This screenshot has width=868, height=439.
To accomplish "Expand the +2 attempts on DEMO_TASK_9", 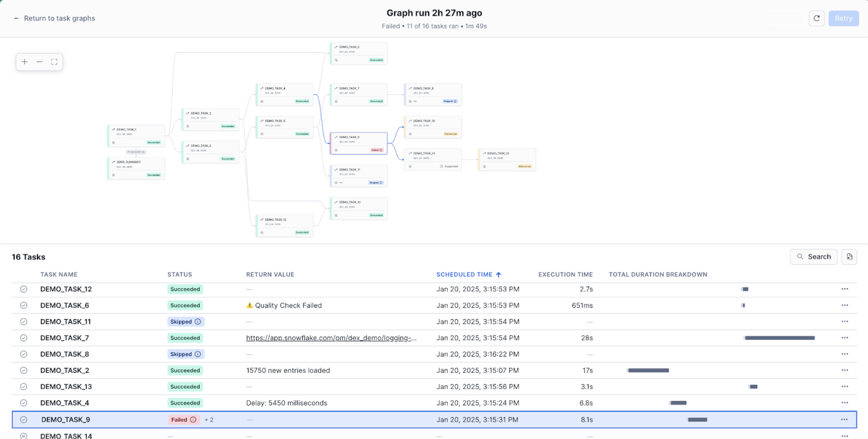I will click(209, 420).
